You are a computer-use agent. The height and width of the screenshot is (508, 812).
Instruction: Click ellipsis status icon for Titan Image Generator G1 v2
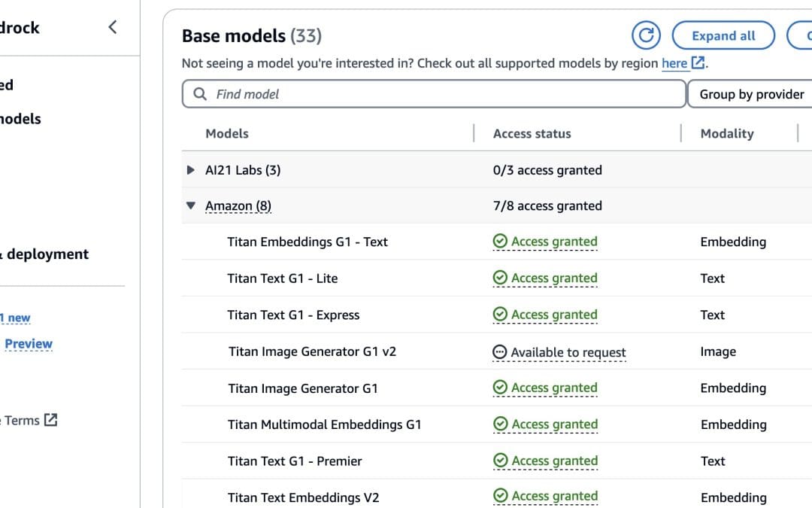coord(500,352)
